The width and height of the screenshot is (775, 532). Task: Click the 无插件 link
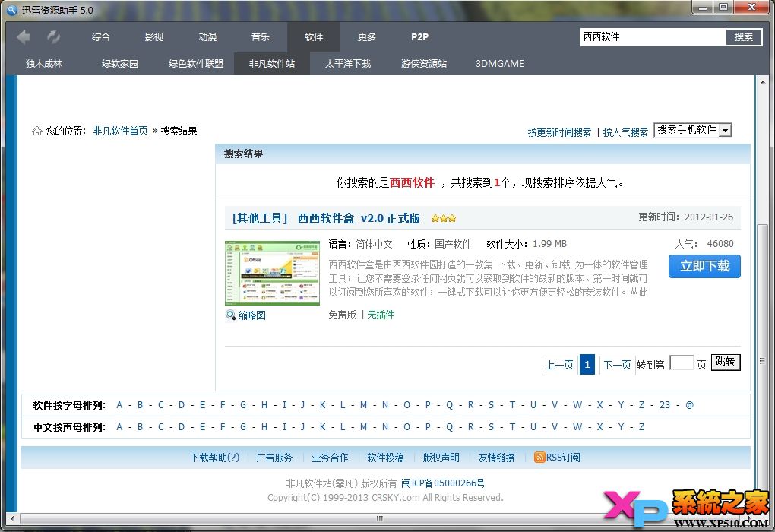pos(381,315)
